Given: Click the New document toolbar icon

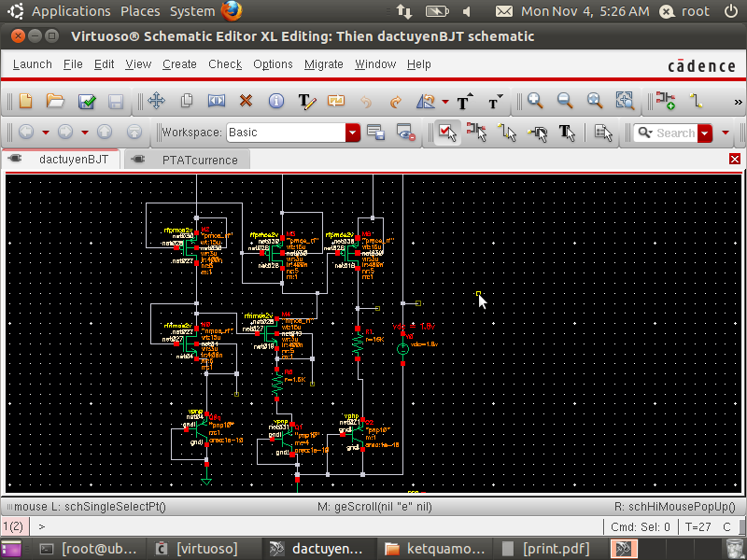Looking at the screenshot, I should (26, 101).
